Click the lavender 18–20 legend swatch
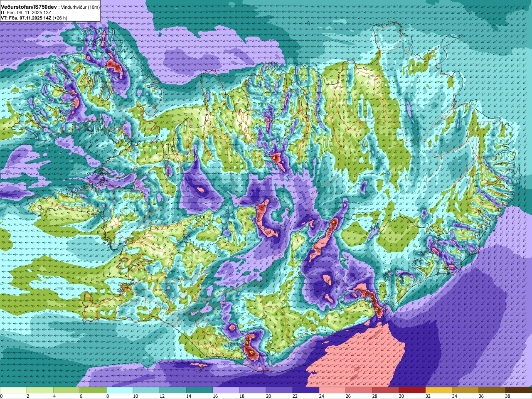The height and width of the screenshot is (399, 532). tap(253, 390)
